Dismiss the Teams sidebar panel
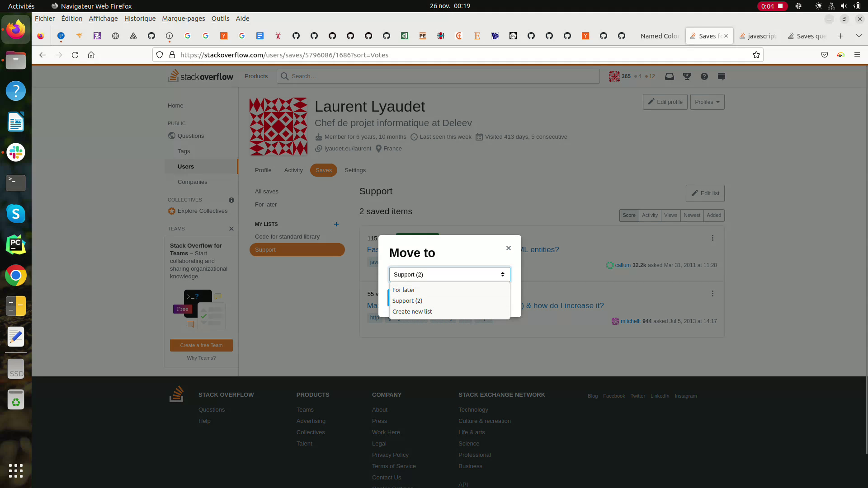This screenshot has width=868, height=488. pos(231,229)
